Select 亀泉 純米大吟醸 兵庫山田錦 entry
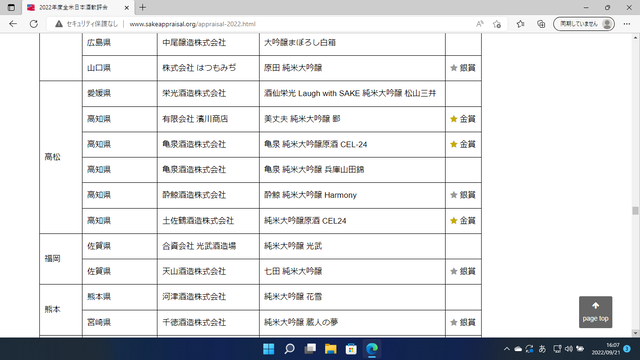Viewport: 640px width, 360px height. [x=314, y=169]
